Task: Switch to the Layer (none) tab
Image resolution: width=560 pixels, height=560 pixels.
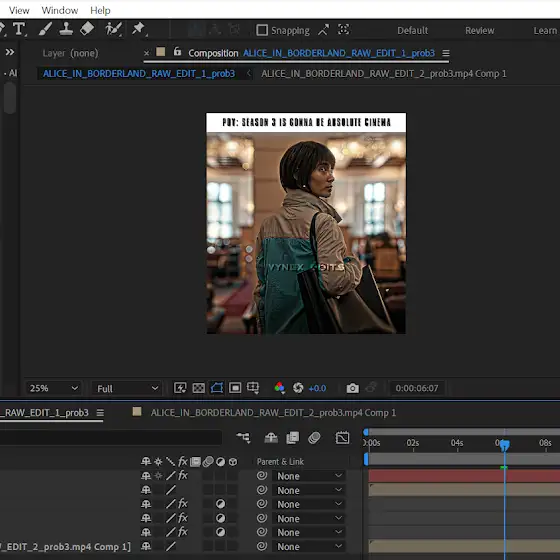Action: click(70, 53)
